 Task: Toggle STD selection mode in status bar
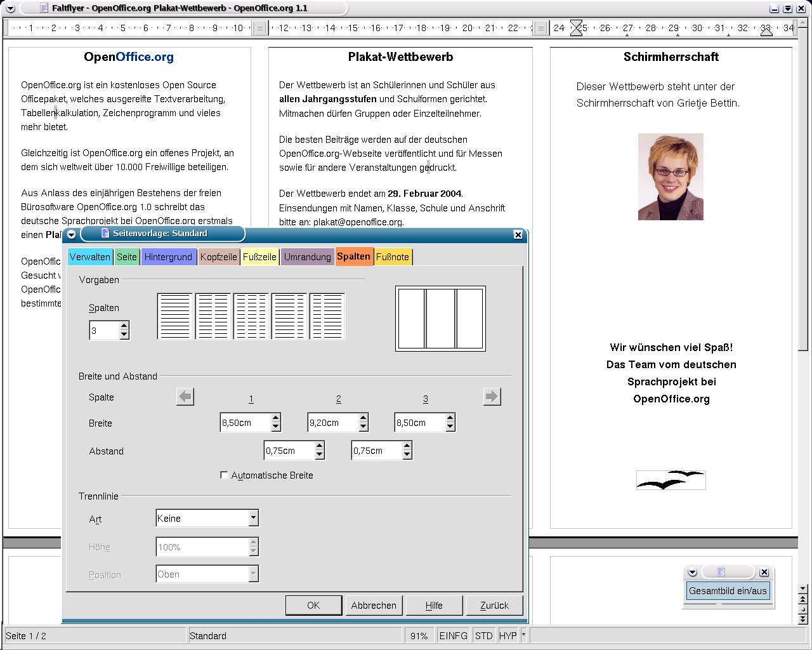[483, 635]
